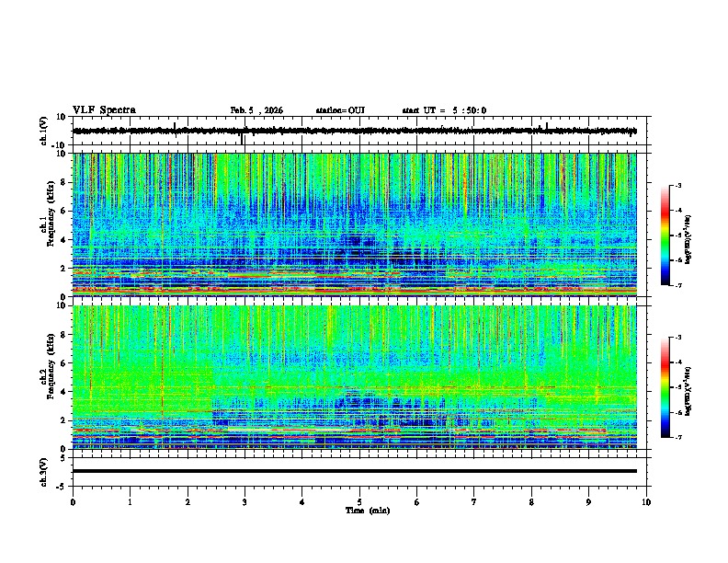Click the ch.1 color bar "-3" label

click(677, 185)
